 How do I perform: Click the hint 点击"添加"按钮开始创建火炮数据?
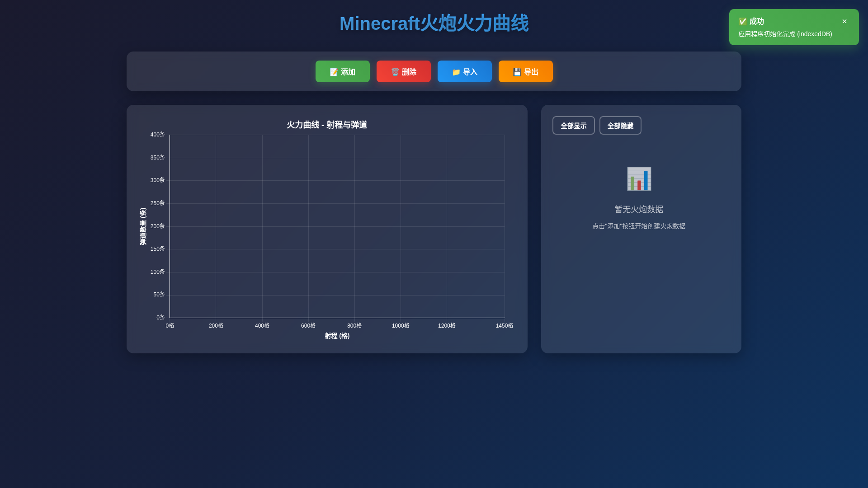point(639,226)
